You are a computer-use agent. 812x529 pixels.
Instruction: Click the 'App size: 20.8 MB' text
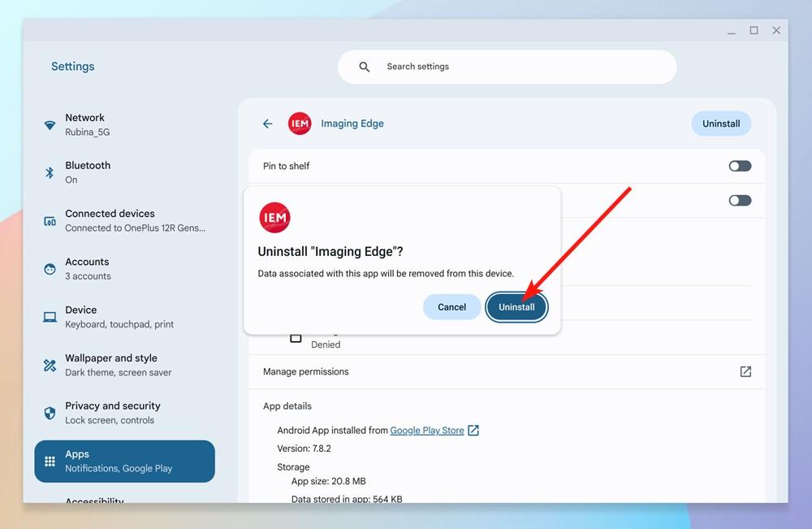[328, 481]
